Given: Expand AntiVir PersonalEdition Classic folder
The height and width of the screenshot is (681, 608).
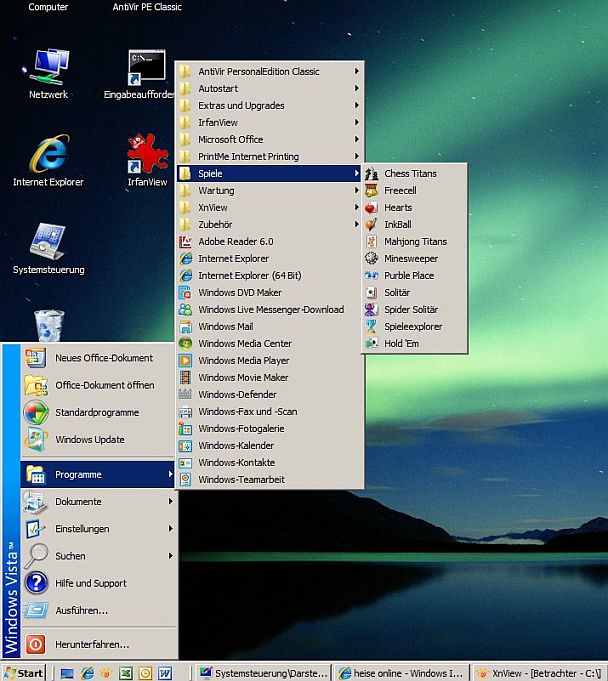Looking at the screenshot, I should click(x=269, y=71).
